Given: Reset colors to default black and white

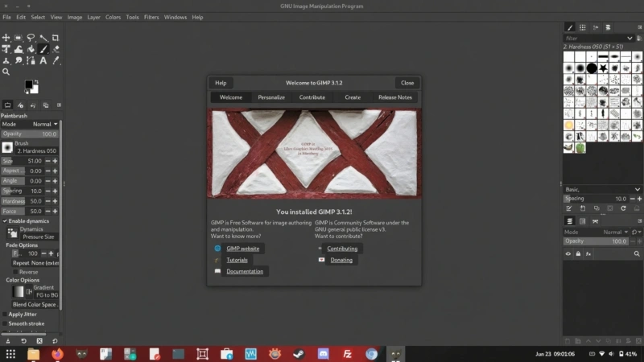Looking at the screenshot, I should point(27,92).
